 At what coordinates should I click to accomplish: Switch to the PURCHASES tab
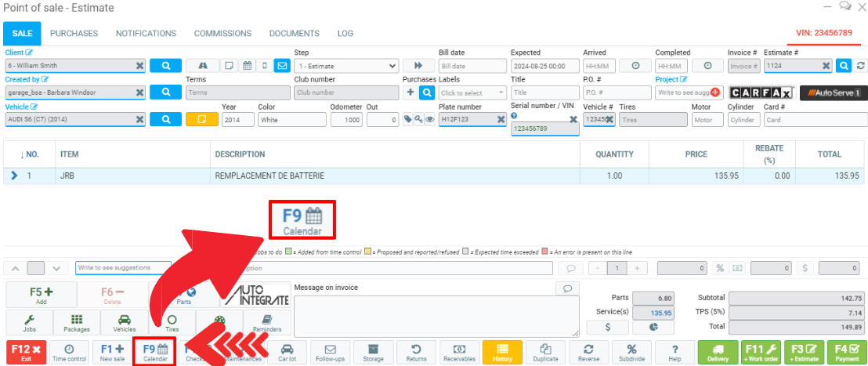pos(74,34)
